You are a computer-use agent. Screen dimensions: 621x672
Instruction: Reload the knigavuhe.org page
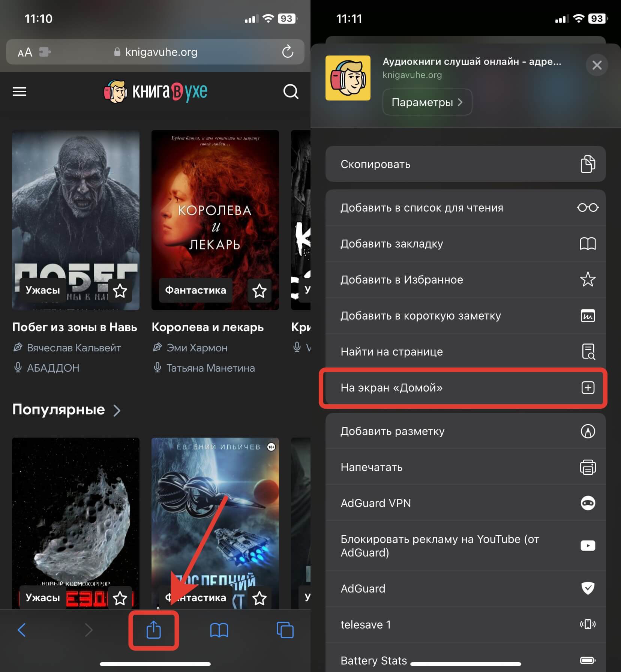click(288, 52)
